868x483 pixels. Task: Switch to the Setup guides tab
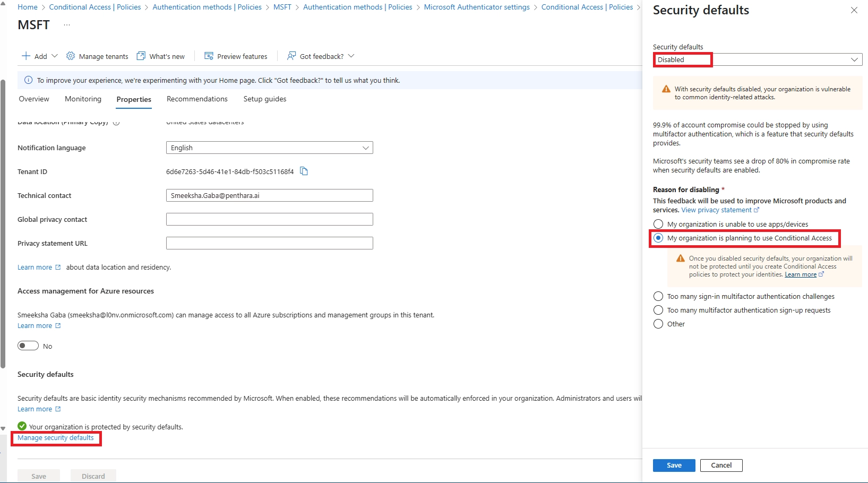click(x=265, y=99)
